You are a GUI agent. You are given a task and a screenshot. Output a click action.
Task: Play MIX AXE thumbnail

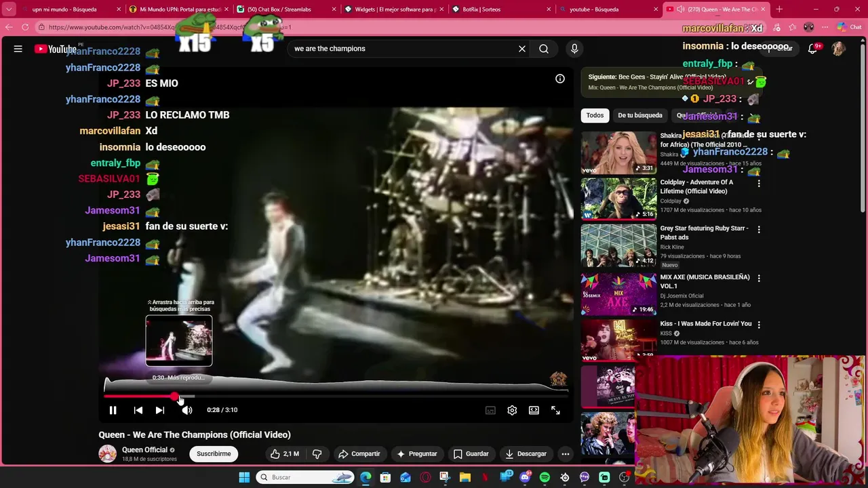(x=618, y=294)
